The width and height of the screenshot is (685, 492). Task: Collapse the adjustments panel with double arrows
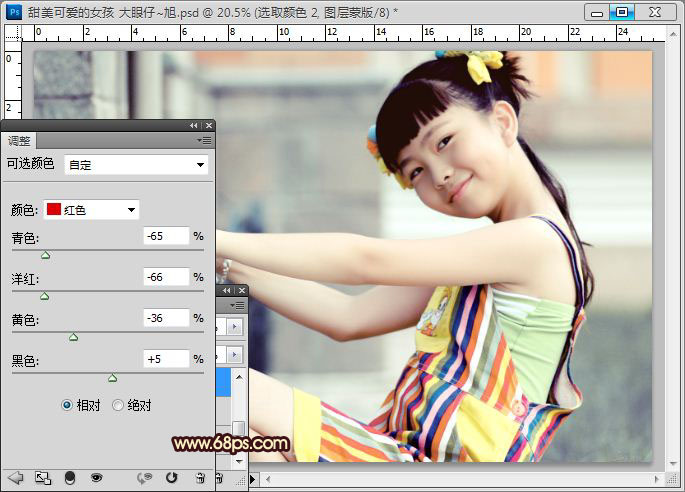click(x=194, y=126)
